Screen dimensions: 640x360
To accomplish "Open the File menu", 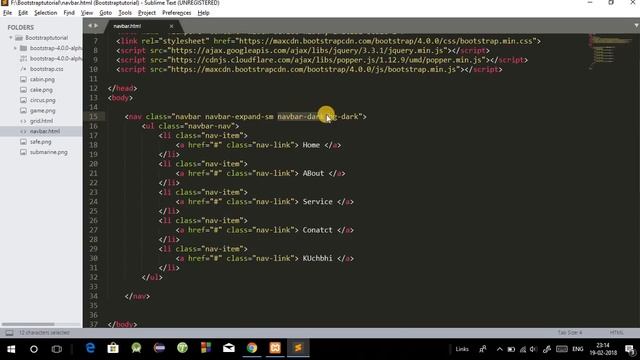I will point(7,13).
